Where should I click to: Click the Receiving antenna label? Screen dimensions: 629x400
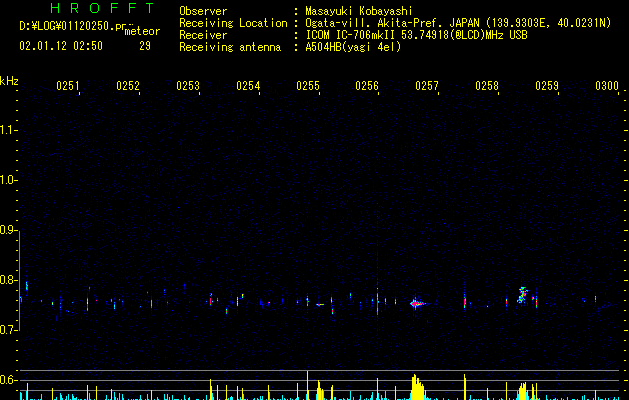[230, 47]
